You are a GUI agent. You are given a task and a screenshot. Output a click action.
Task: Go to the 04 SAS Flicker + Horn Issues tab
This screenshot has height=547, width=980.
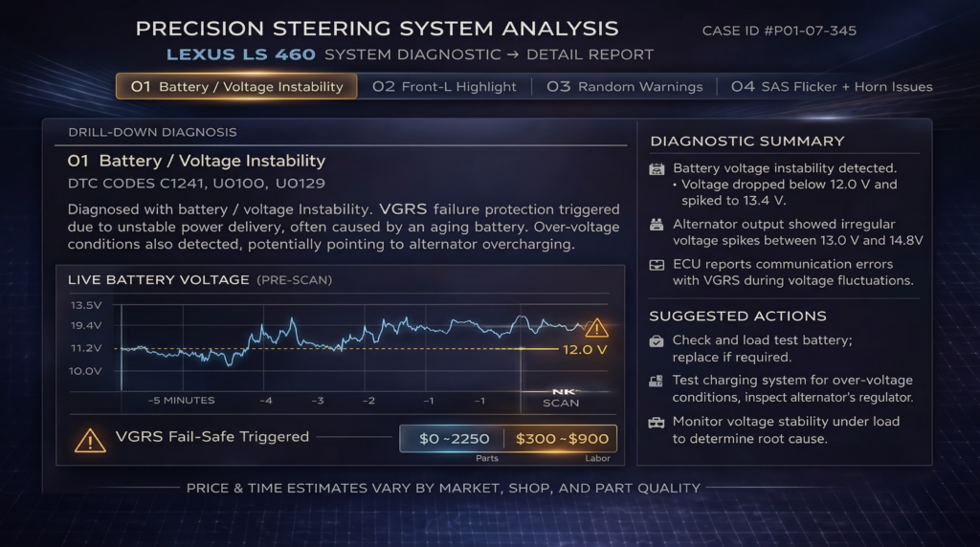tap(831, 86)
